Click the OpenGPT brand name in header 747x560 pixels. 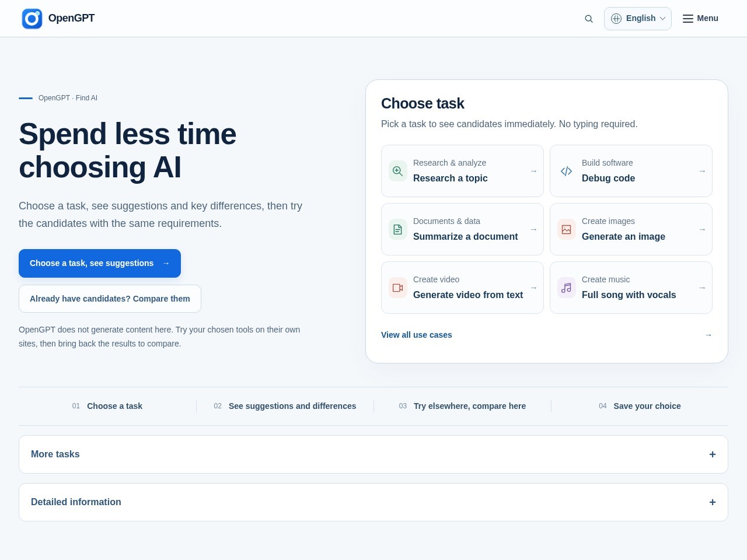[x=71, y=18]
